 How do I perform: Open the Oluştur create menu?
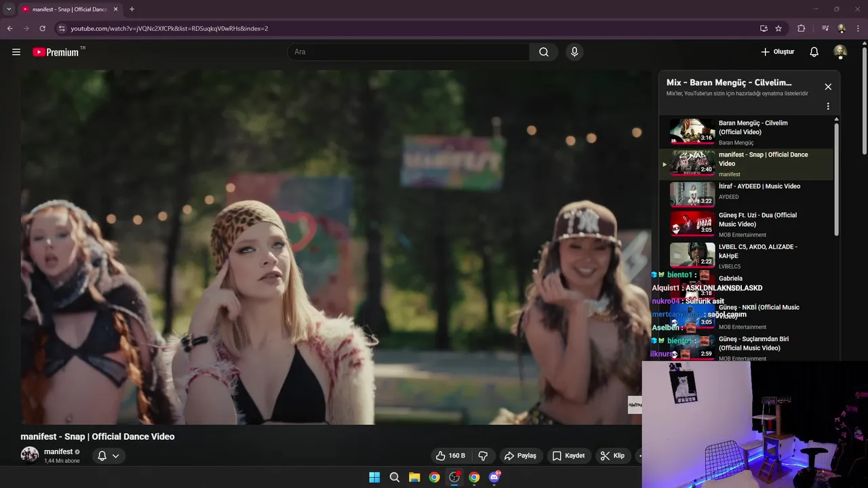click(x=777, y=52)
